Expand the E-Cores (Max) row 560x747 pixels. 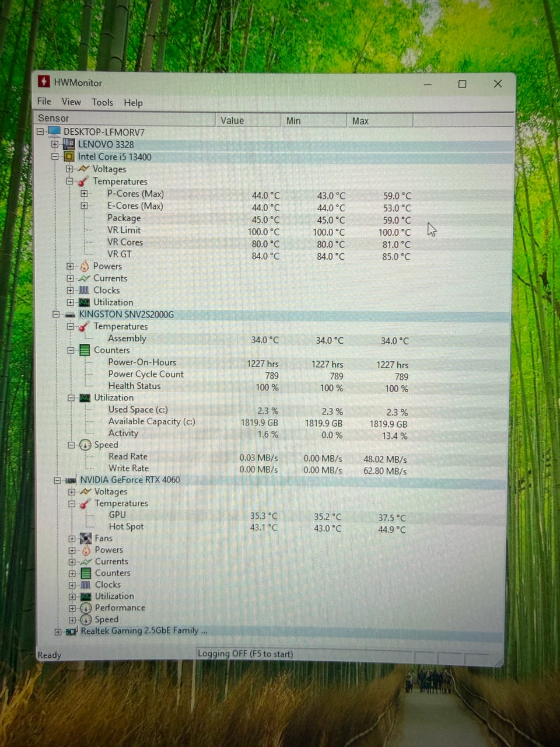click(84, 205)
